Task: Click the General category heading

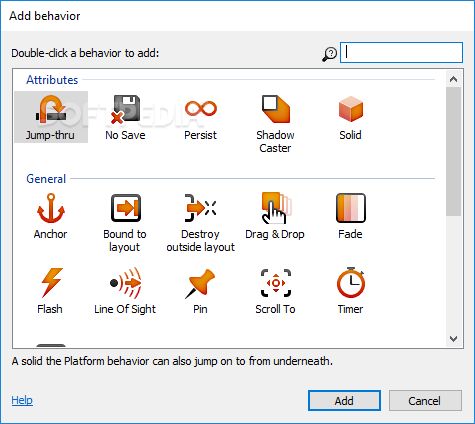Action: click(46, 179)
